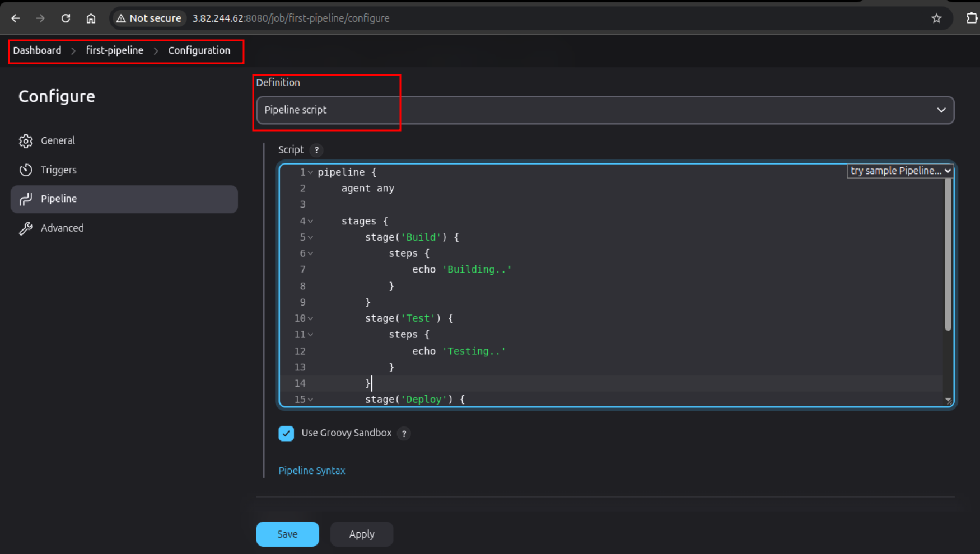This screenshot has width=980, height=554.
Task: Open the Pipeline Syntax link
Action: click(x=311, y=471)
